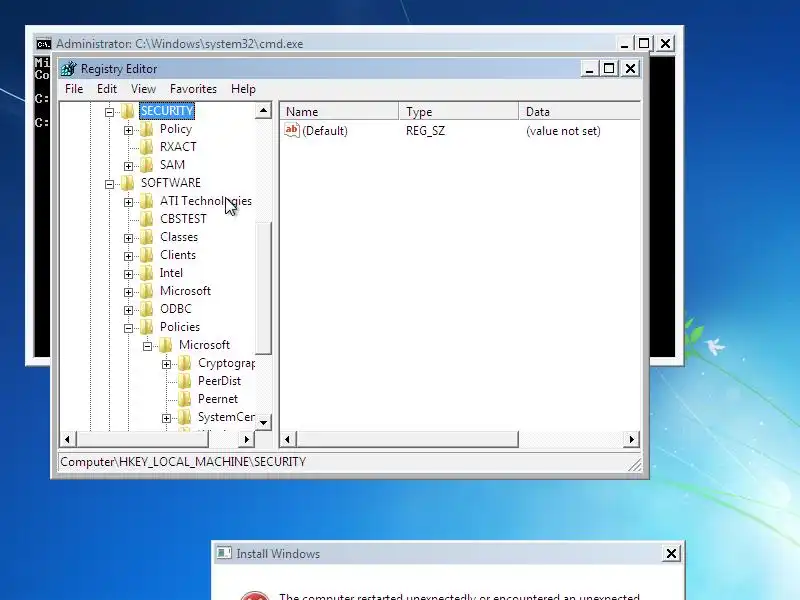Click values pane scroll right arrow
This screenshot has width=800, height=600.
(x=631, y=439)
